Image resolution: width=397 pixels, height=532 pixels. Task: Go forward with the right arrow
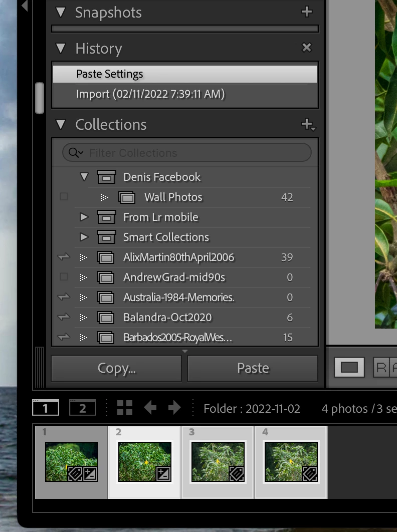174,407
